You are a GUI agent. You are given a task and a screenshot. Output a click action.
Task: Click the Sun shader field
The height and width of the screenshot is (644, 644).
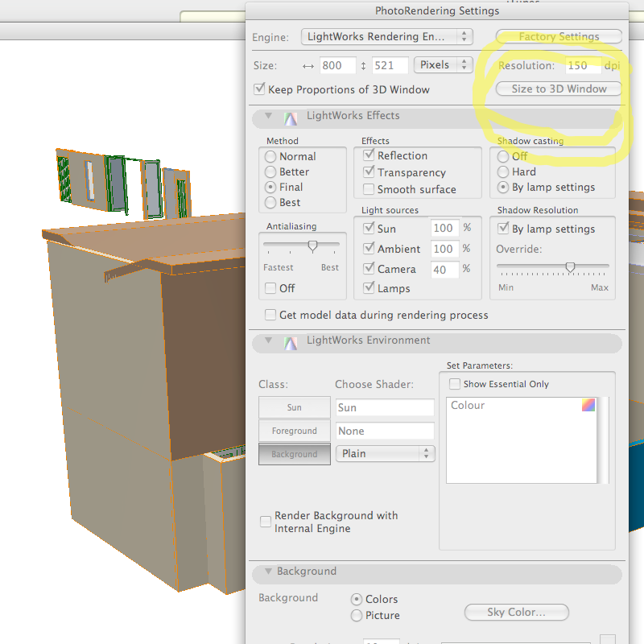385,407
